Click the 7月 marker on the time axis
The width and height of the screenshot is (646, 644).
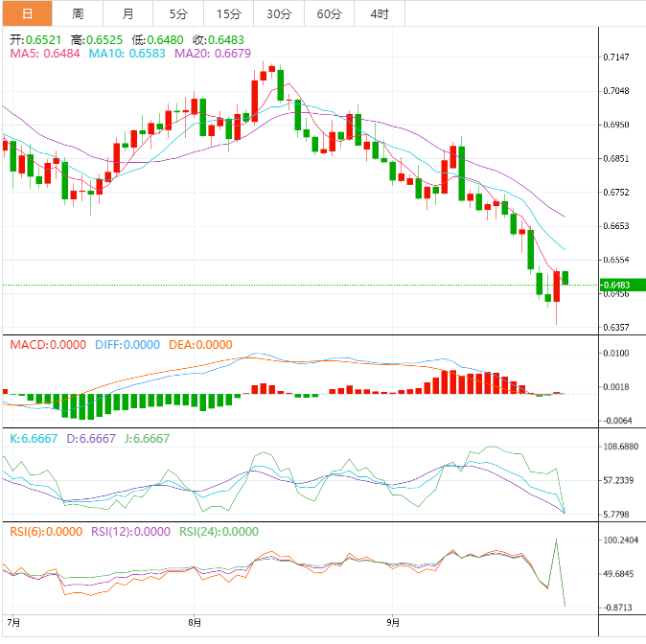click(12, 622)
